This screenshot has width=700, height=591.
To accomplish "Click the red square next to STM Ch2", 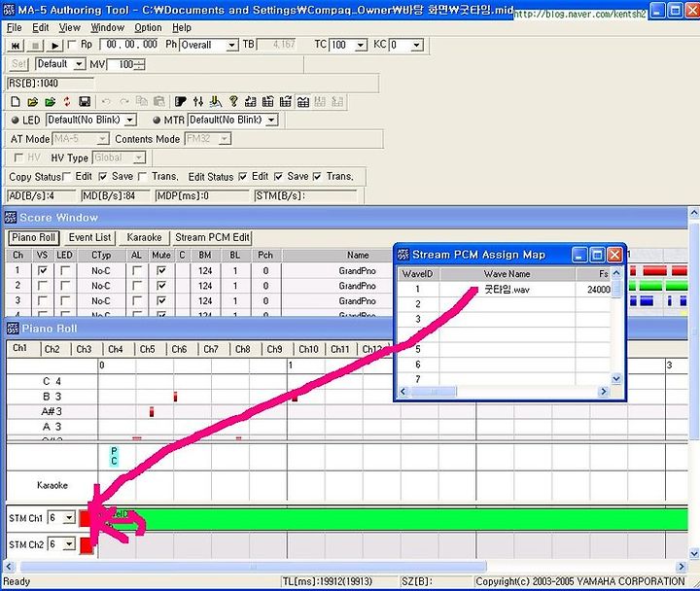I will [x=87, y=545].
